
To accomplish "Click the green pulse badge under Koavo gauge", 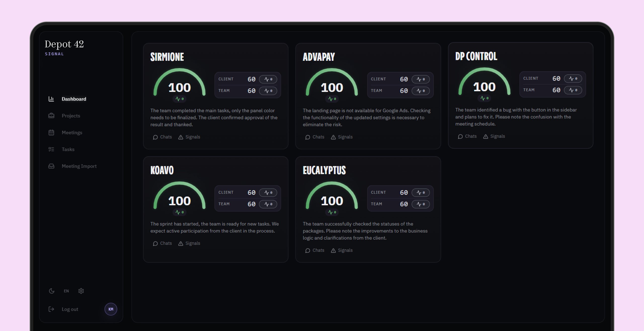I will tap(180, 213).
